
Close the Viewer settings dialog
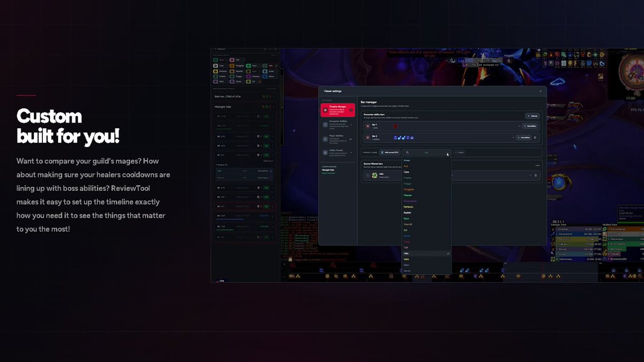click(540, 91)
